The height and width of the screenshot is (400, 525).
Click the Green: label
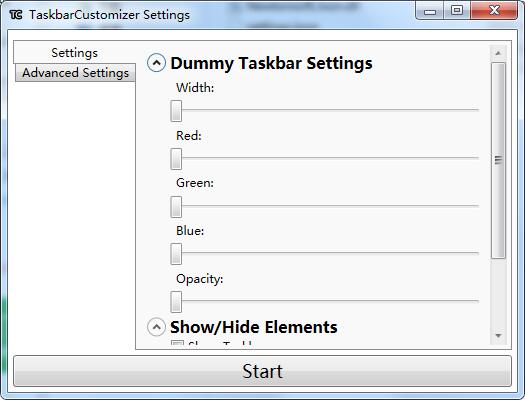click(195, 183)
